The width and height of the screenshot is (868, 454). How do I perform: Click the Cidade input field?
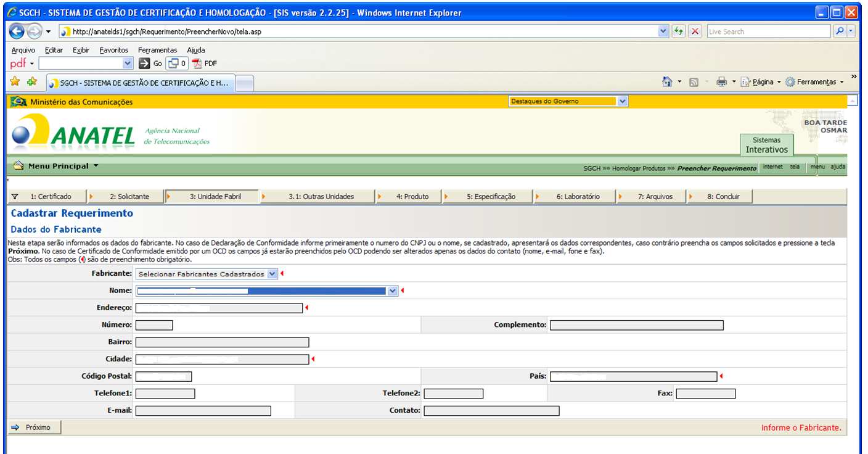222,359
